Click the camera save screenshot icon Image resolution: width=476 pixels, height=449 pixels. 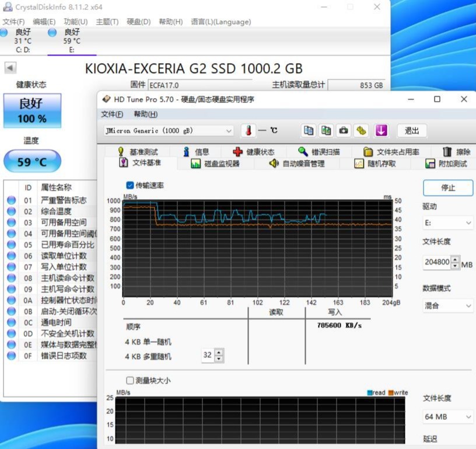(344, 131)
